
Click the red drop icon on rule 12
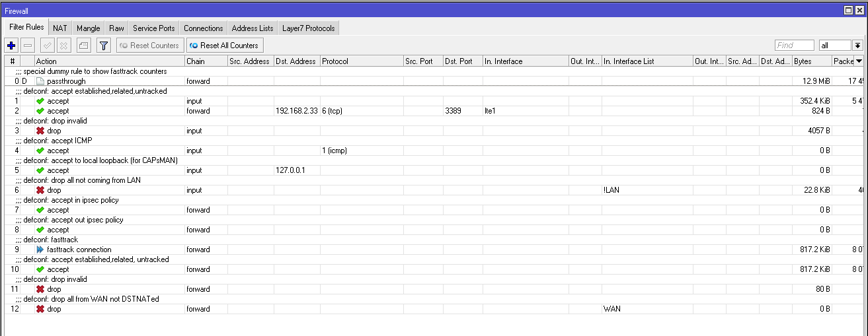pyautogui.click(x=40, y=309)
